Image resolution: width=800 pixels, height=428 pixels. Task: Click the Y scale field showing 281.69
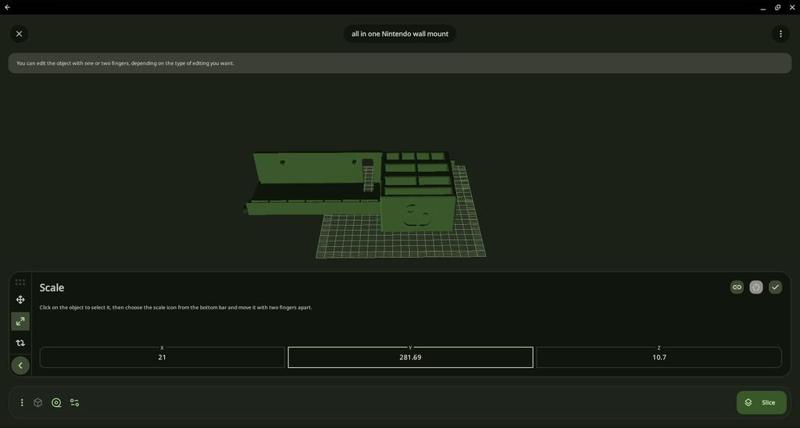pyautogui.click(x=411, y=357)
